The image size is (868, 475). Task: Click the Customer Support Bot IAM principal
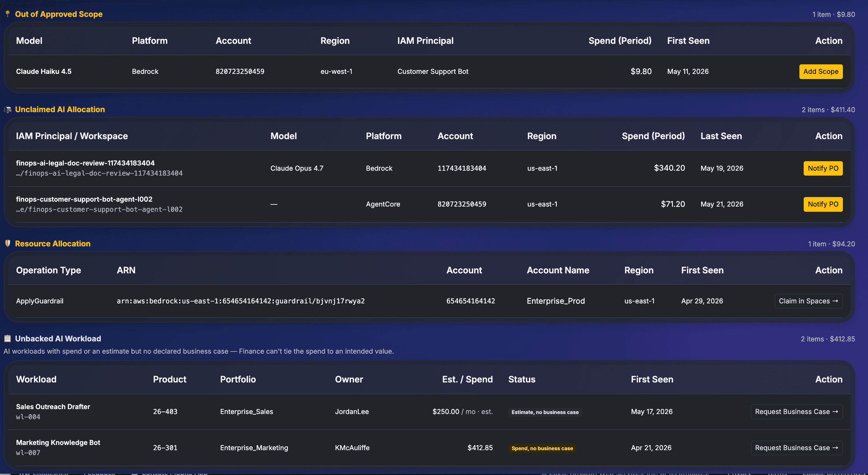433,71
